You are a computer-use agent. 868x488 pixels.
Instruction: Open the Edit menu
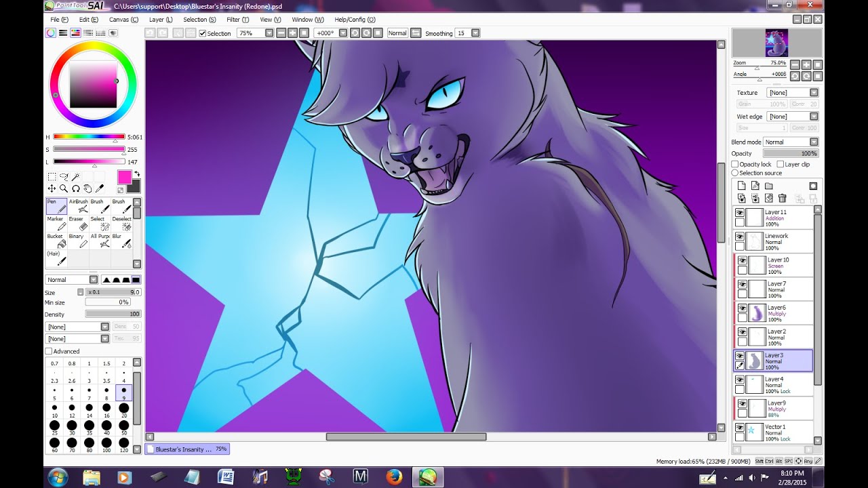coord(89,20)
